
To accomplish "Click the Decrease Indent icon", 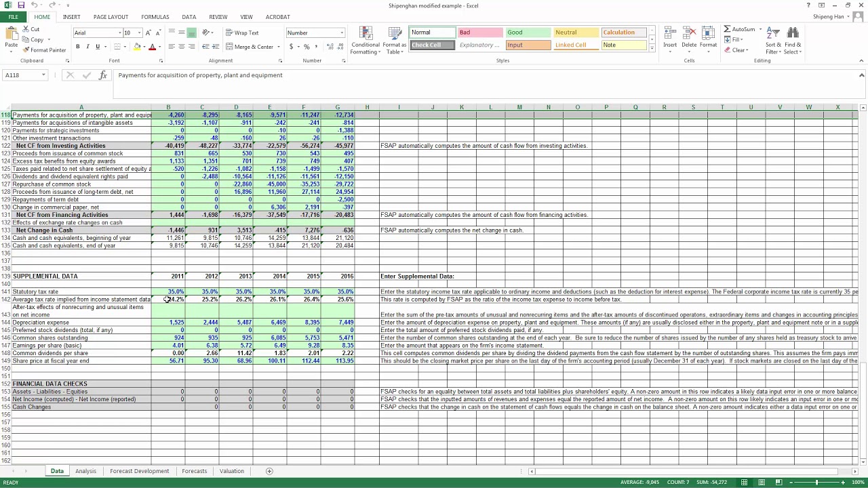I will [205, 47].
